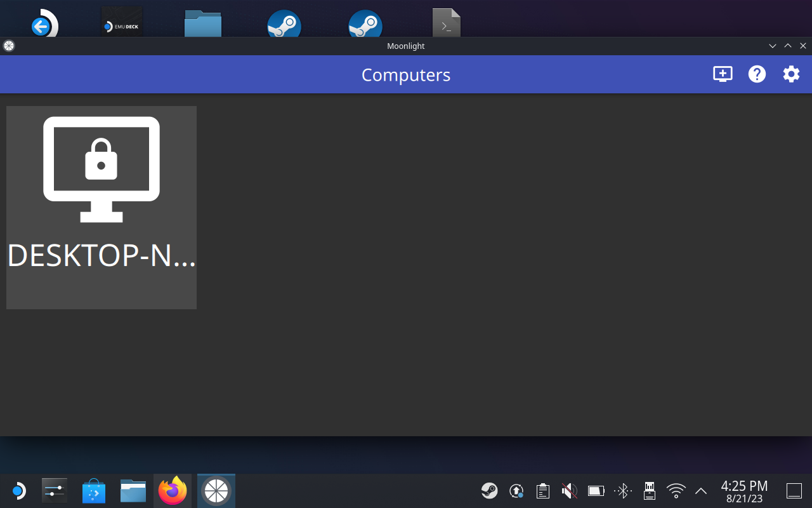Expand the hidden system tray icons arrow
Screen dimensions: 812x508
(701, 490)
